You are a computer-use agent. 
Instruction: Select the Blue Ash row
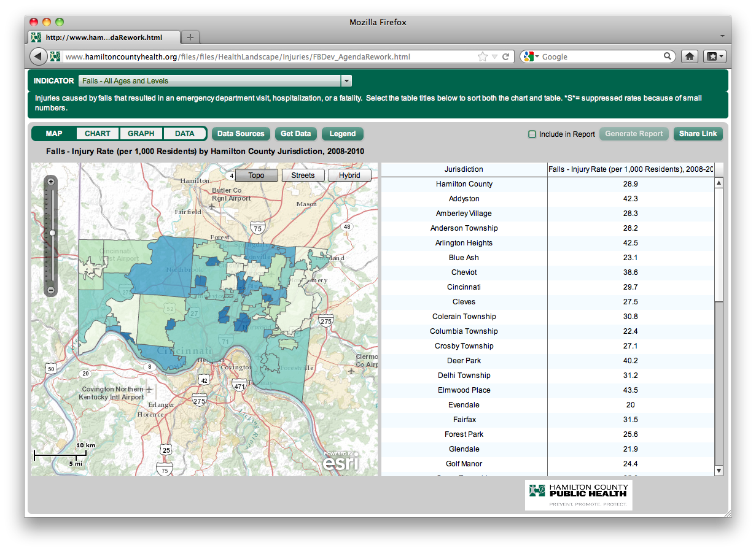point(548,258)
